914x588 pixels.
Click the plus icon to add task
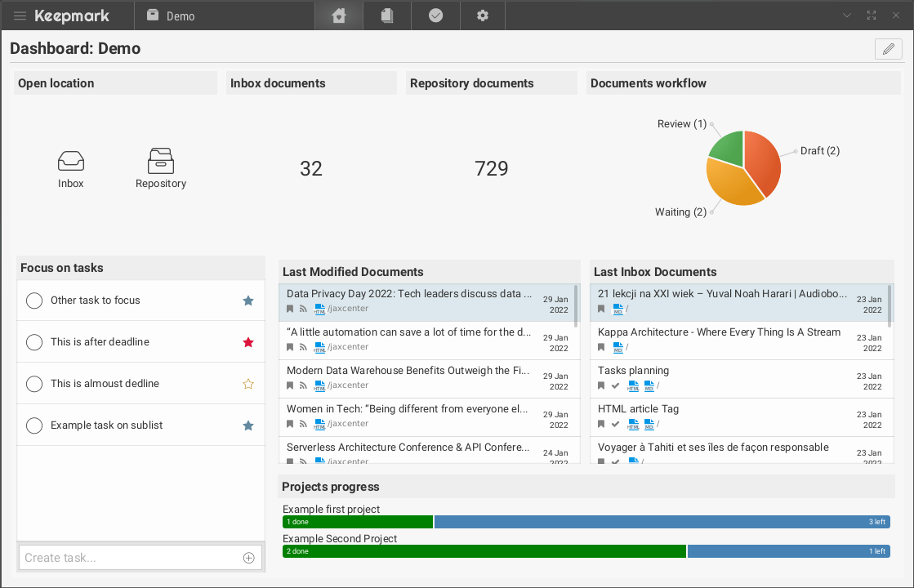[x=249, y=558]
